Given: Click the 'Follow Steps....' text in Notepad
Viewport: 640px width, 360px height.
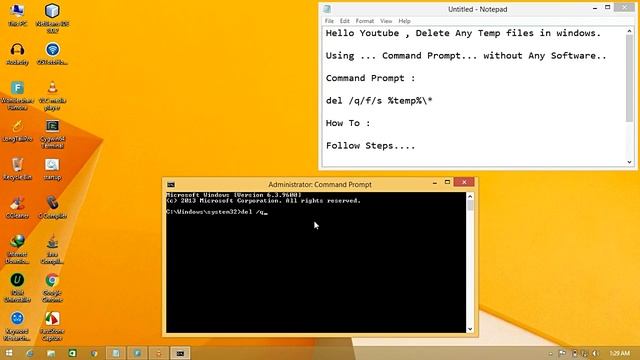Looking at the screenshot, I should (x=370, y=146).
